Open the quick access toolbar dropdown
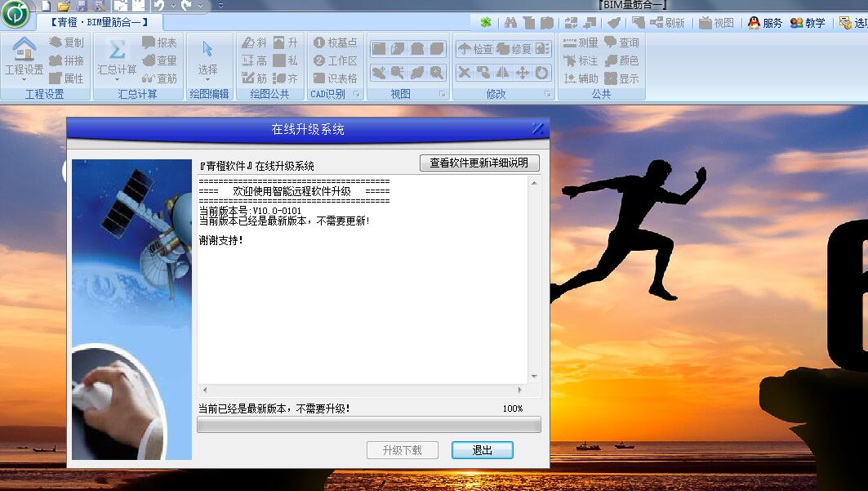Image resolution: width=868 pixels, height=491 pixels. [220, 6]
